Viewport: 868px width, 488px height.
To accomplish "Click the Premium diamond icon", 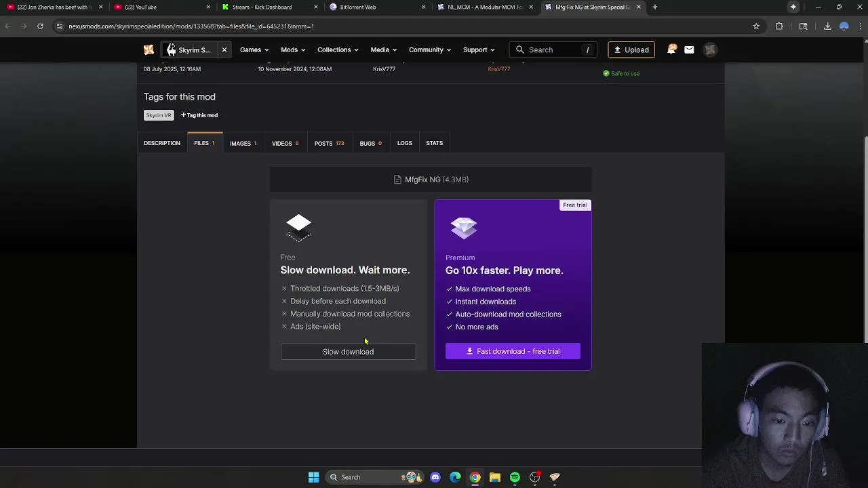I will point(464,228).
